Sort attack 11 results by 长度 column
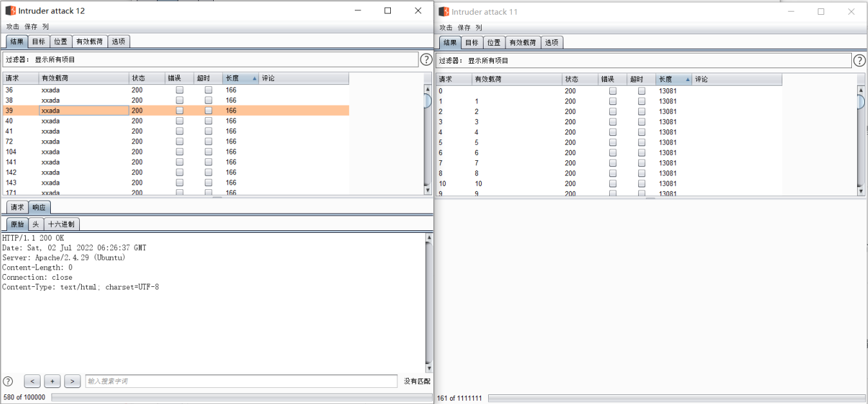The image size is (868, 404). click(674, 79)
